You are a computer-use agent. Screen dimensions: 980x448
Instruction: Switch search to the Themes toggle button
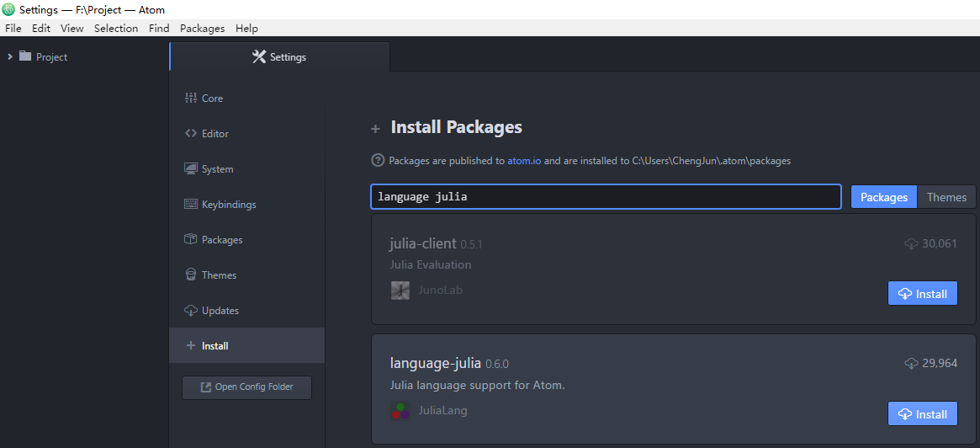tap(946, 197)
